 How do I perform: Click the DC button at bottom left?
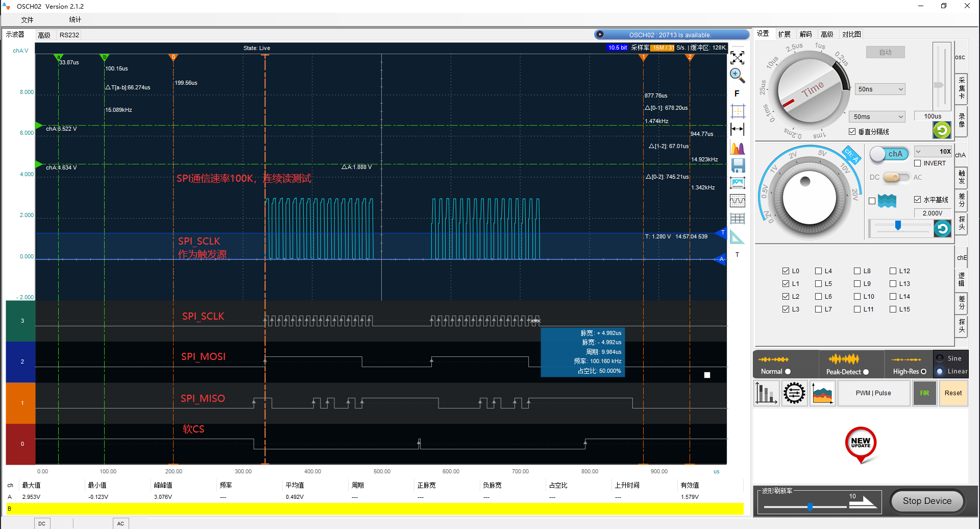[42, 523]
